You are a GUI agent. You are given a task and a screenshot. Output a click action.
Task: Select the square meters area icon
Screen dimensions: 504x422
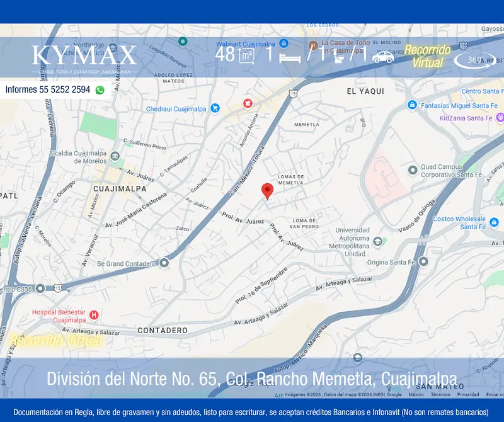point(246,56)
